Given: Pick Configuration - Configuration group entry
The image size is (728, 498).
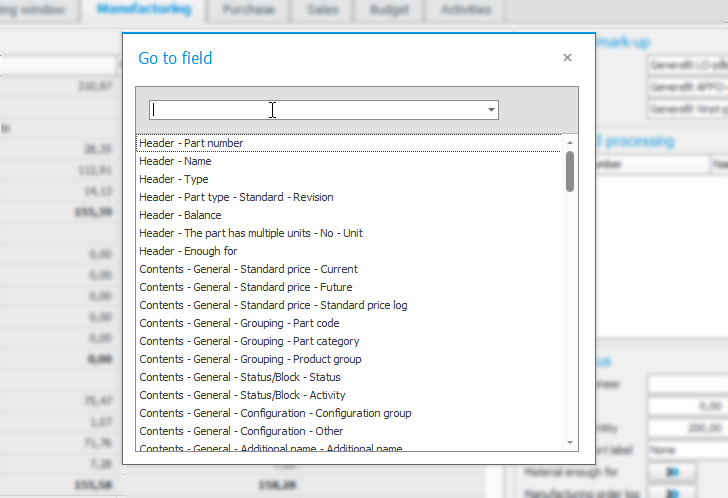Looking at the screenshot, I should coord(275,413).
